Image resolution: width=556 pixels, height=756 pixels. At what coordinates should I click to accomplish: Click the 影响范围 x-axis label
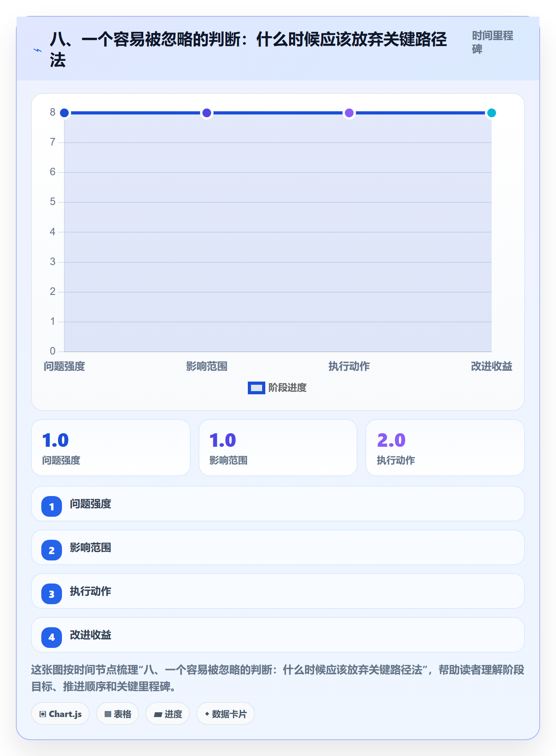point(207,366)
